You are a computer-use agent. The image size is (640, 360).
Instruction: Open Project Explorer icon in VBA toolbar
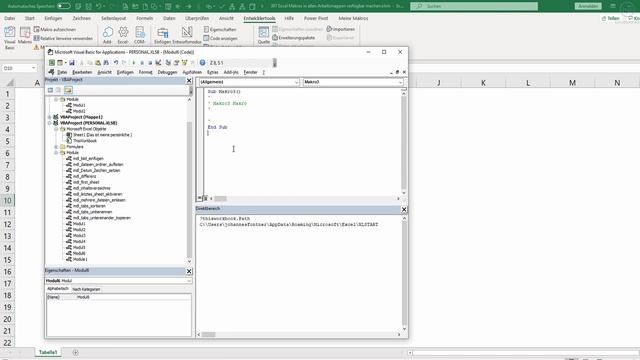(168, 62)
